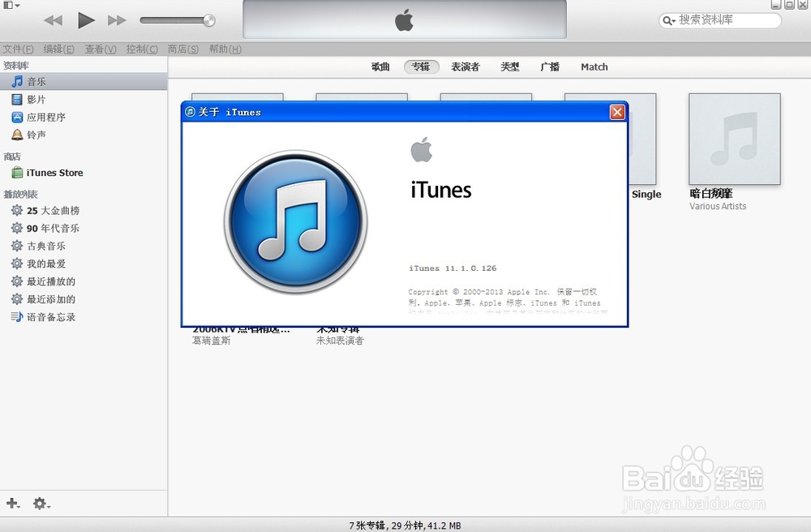
Task: Open the 编辑(E) menu
Action: [59, 49]
